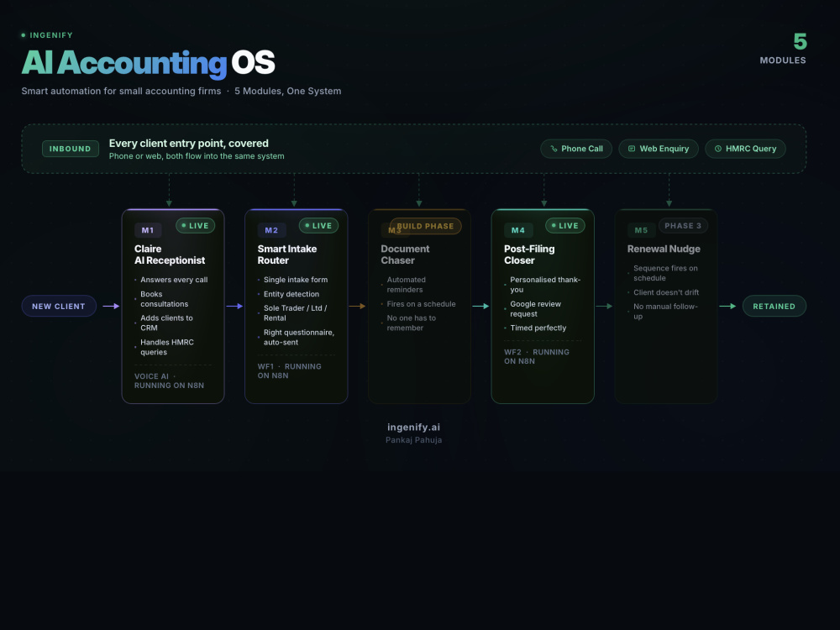Click the 'Timed perfectly' bullet
The height and width of the screenshot is (630, 840).
click(538, 328)
